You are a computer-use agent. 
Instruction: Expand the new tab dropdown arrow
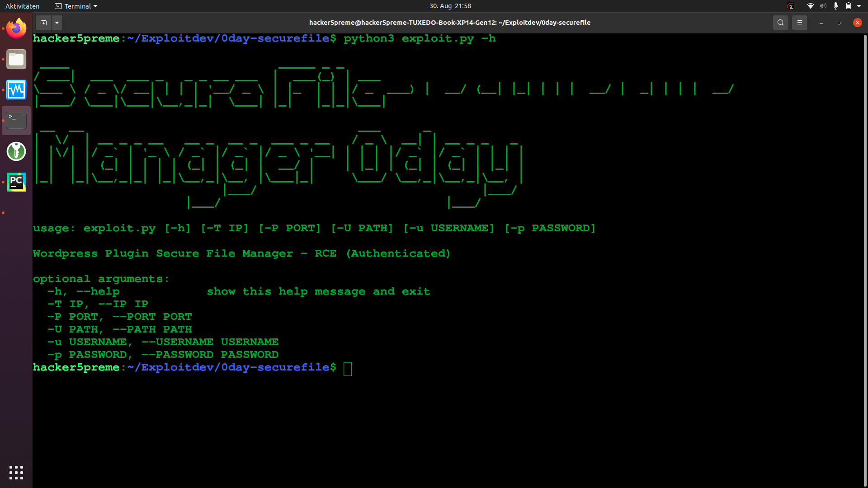57,23
